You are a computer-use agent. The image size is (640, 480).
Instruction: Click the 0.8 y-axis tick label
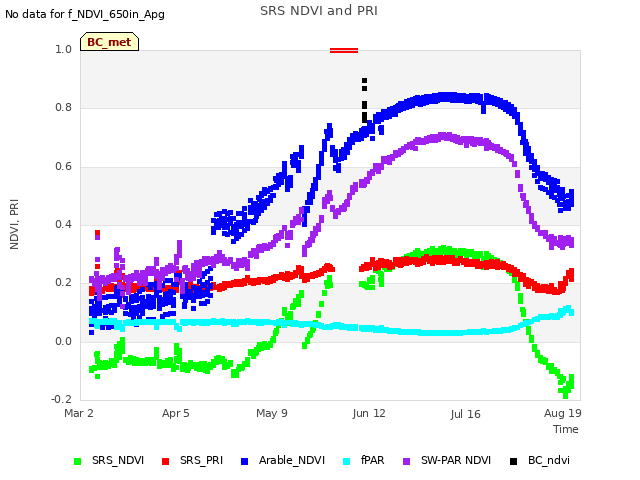(x=63, y=108)
